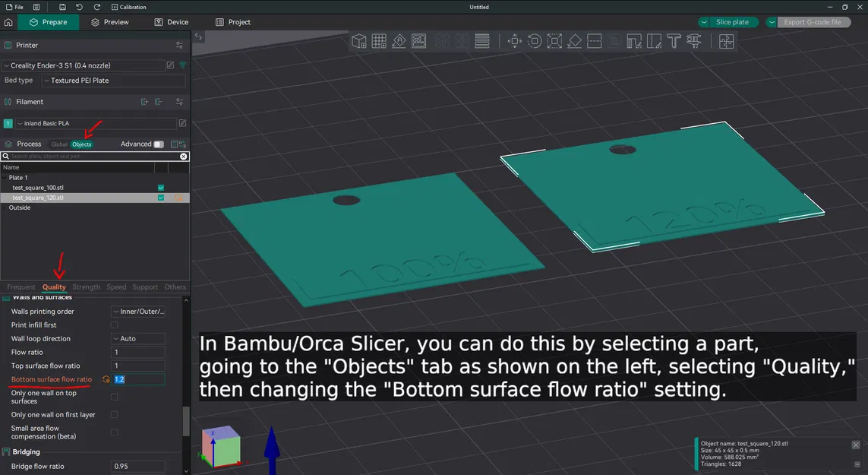Select the Seam painting tool
The image size is (868, 475).
point(654,41)
